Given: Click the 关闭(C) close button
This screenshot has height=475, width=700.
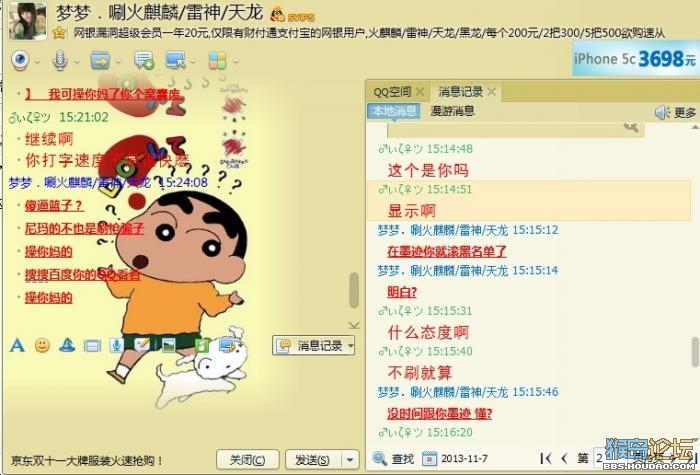Looking at the screenshot, I should pos(248,459).
